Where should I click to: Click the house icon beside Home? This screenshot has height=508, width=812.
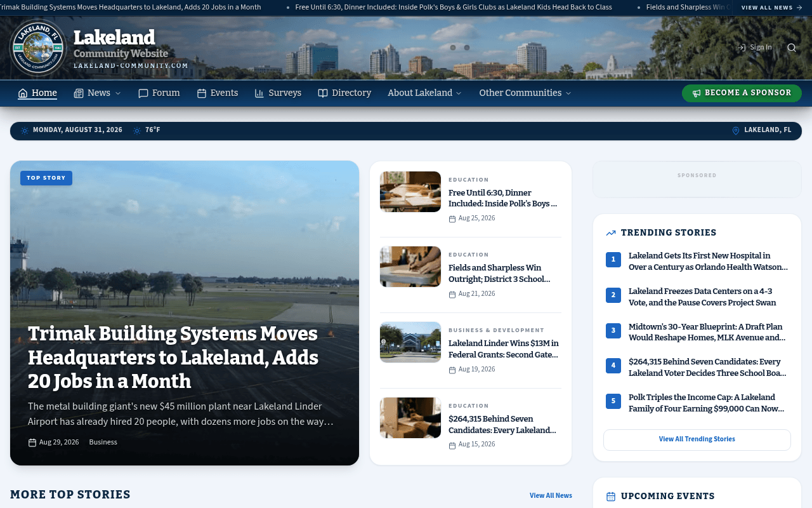point(23,93)
